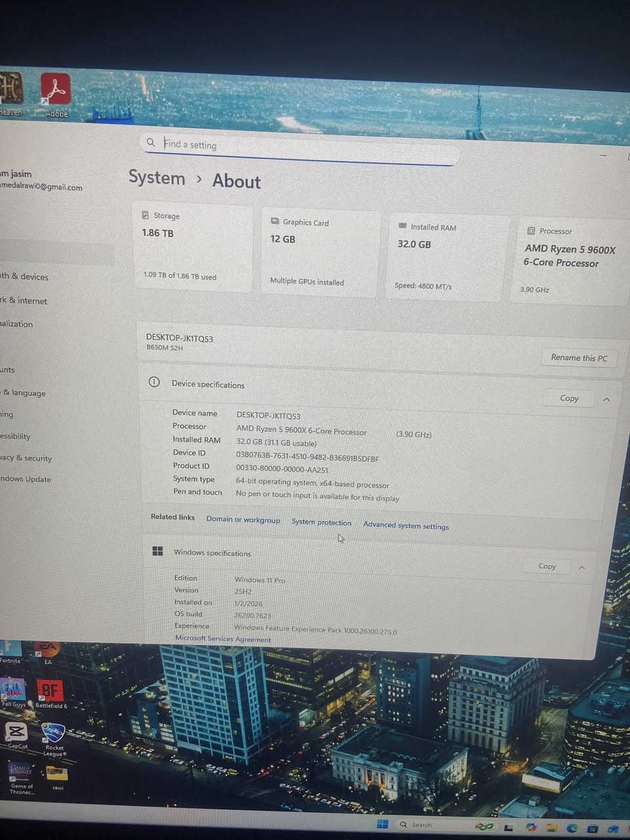Open the Adobe Acrobat desktop shortcut
Screen dimensions: 630x840
point(56,91)
